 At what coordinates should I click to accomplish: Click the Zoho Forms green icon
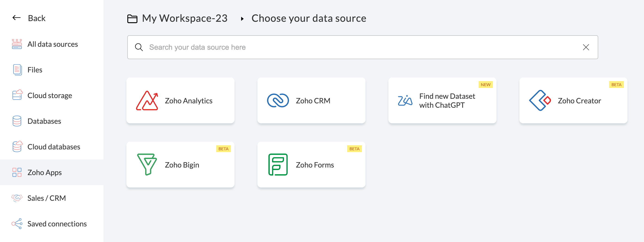[278, 165]
